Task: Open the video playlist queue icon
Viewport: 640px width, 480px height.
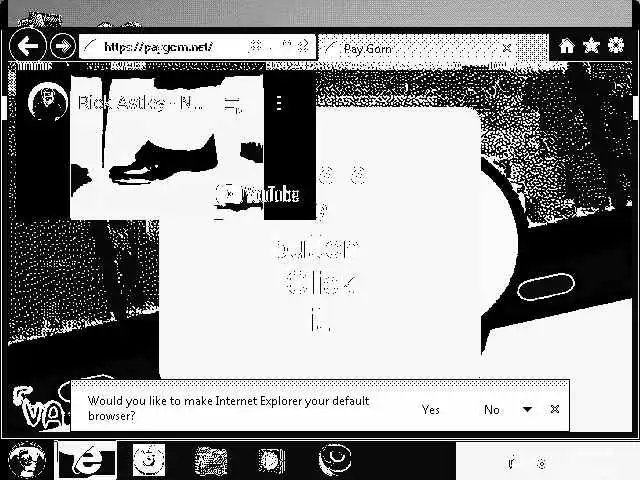Action: click(233, 104)
